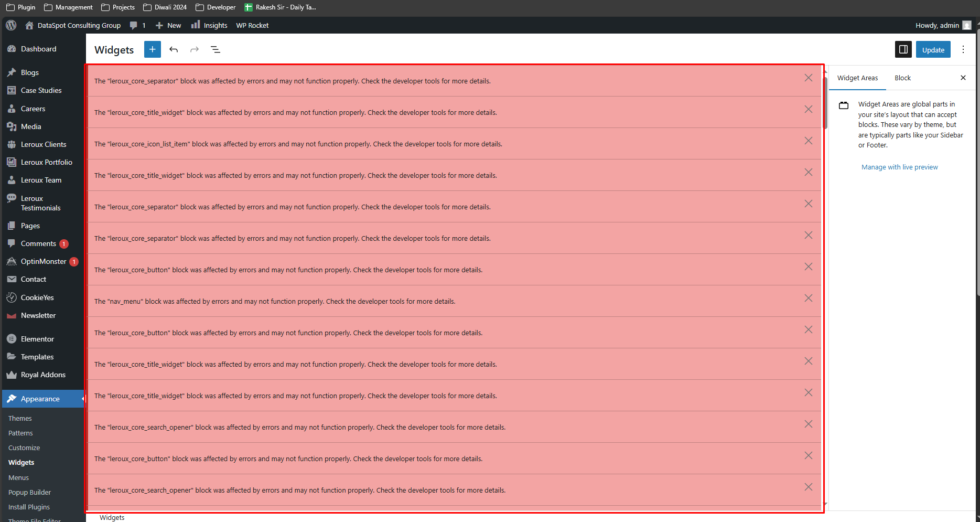The image size is (980, 522).
Task: Open WP Rocket admin bar menu
Action: 252,25
